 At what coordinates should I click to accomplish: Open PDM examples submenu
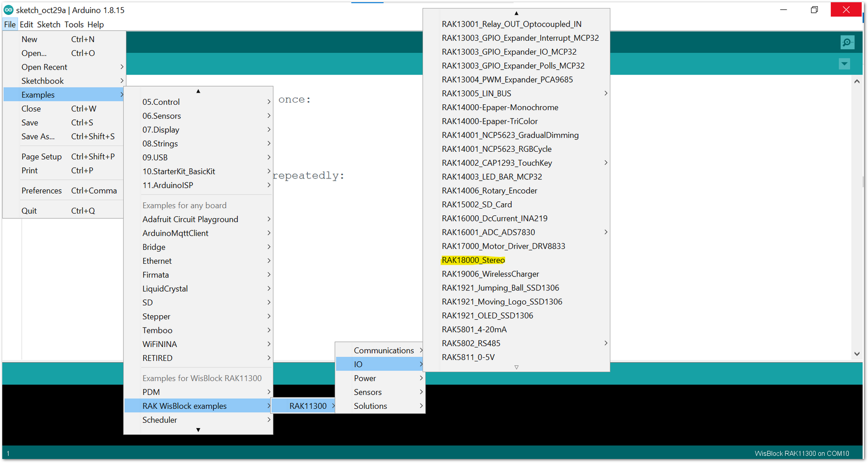(198, 392)
